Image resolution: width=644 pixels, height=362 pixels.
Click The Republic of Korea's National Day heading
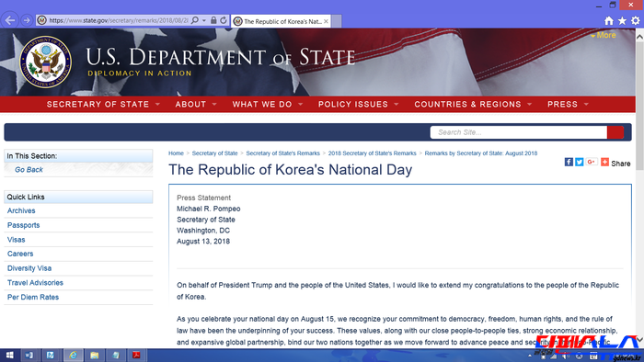point(291,170)
